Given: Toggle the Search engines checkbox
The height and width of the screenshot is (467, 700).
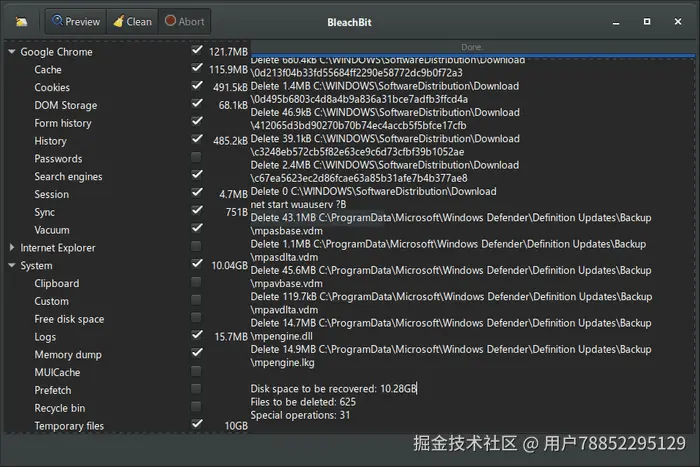Looking at the screenshot, I should (x=196, y=175).
